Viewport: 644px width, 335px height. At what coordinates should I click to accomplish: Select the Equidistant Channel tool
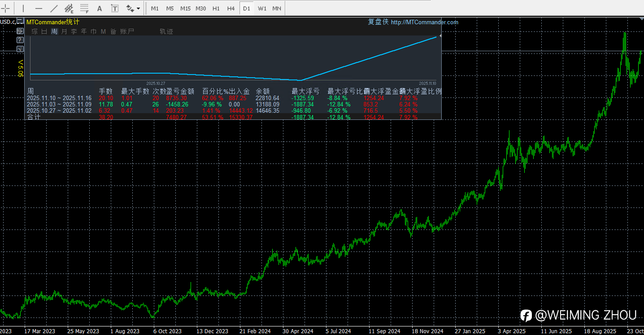point(69,8)
